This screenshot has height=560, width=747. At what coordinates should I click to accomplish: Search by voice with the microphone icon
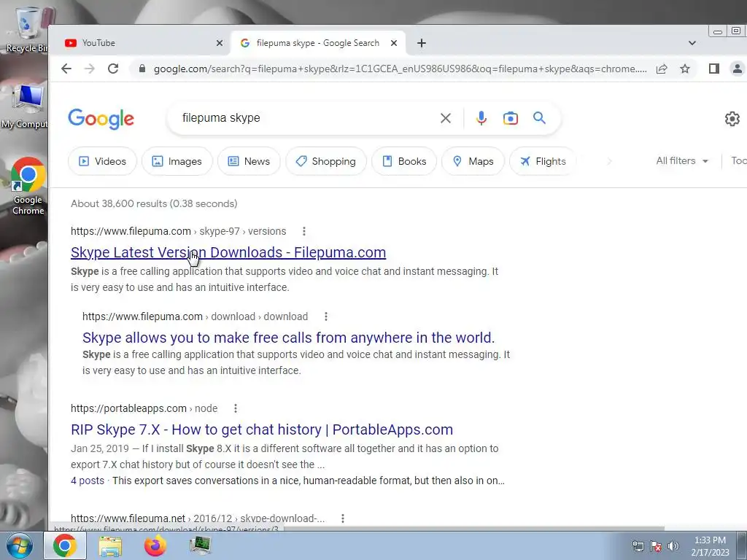click(x=481, y=118)
